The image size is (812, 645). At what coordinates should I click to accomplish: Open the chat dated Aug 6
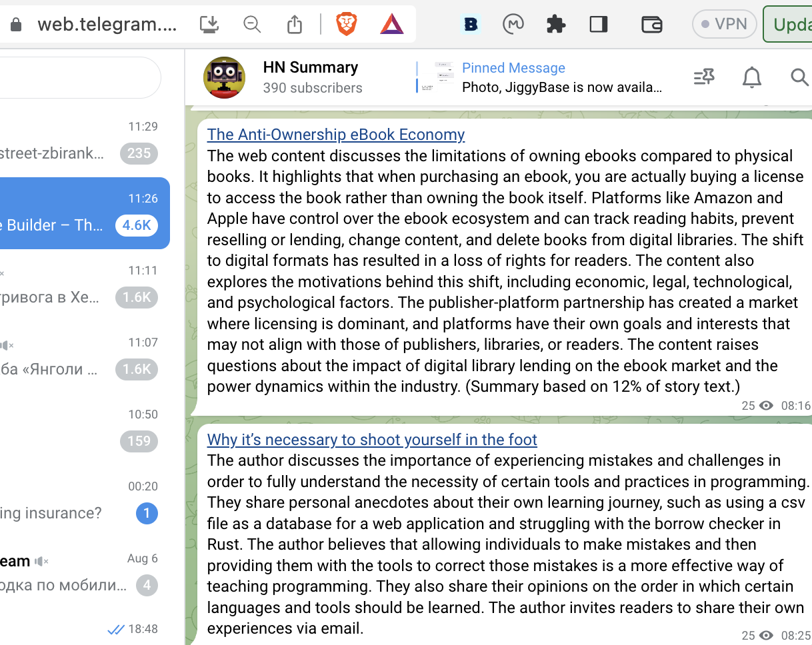[x=80, y=573]
